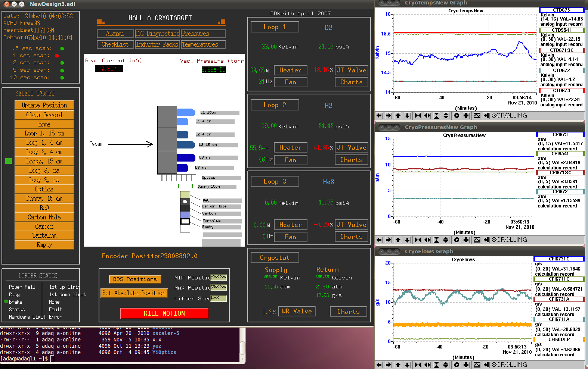The image size is (588, 369).
Task: Zoom out horizontally on CryoFlows Graph
Action: coord(427,365)
